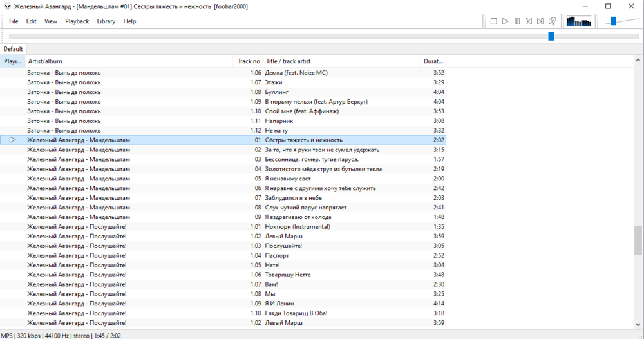Click the Play button in toolbar
The height and width of the screenshot is (339, 644).
pos(506,21)
